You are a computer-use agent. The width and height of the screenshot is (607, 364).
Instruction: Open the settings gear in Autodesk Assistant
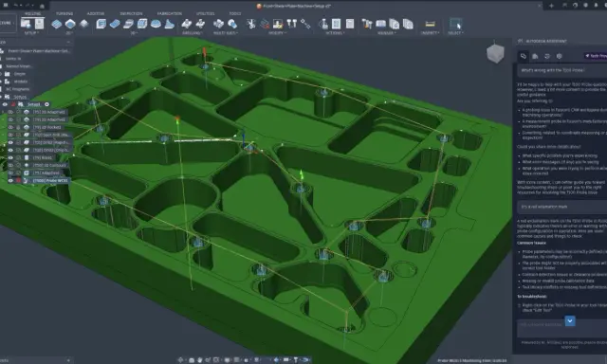(x=559, y=56)
